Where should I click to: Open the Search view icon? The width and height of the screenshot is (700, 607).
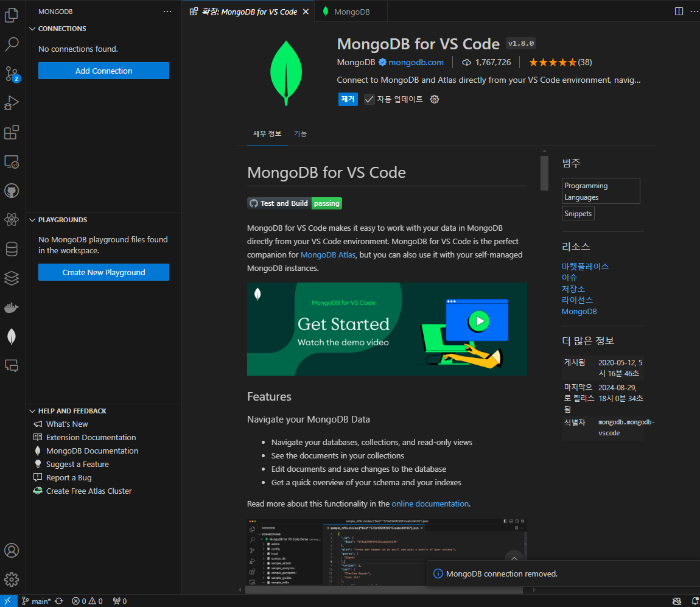point(12,44)
